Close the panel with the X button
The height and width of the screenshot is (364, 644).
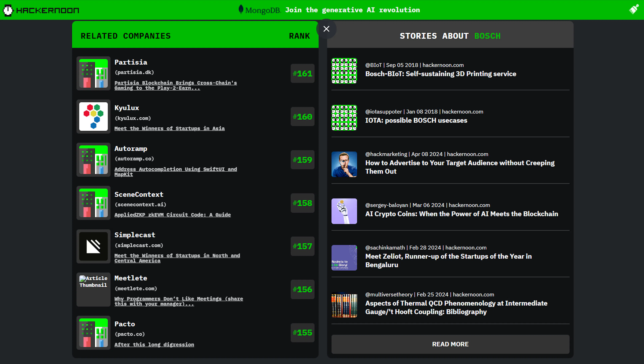326,29
